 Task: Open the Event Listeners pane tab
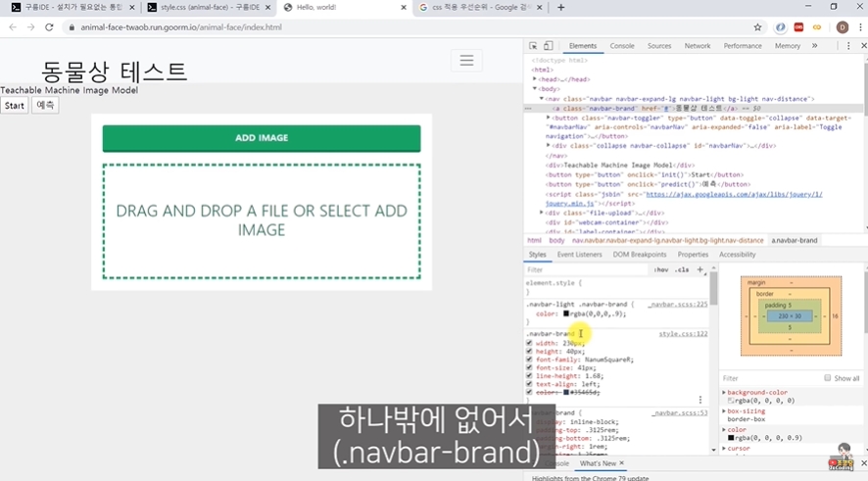pos(580,255)
